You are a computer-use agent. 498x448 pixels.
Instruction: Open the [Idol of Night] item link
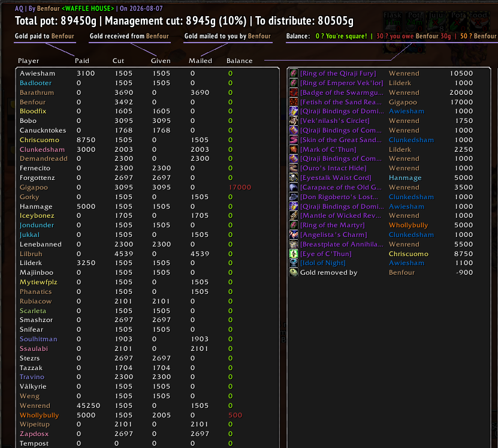(322, 263)
